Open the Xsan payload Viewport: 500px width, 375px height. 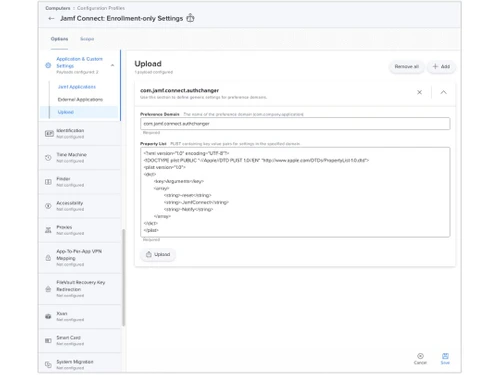pos(80,316)
